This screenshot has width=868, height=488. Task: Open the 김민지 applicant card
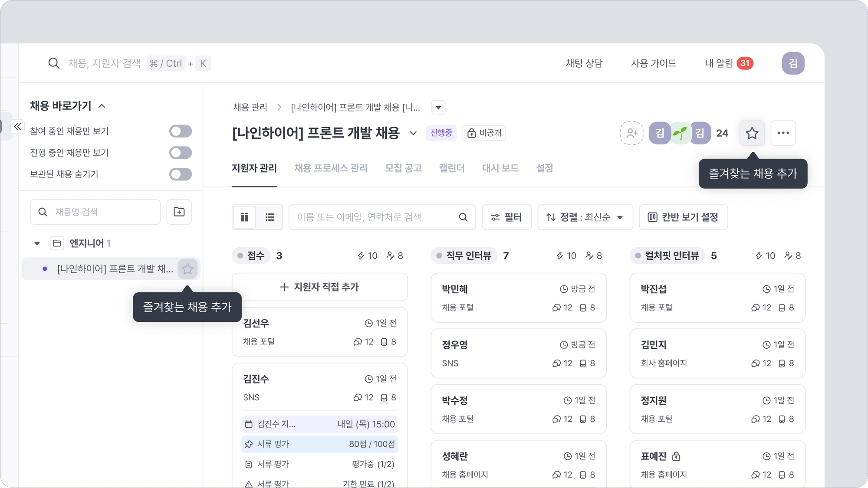[x=717, y=354]
